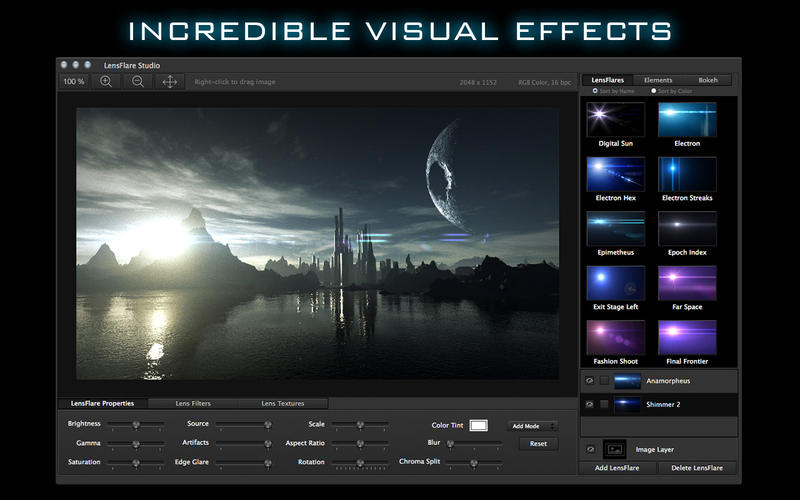
Task: Enable the Sort by Color radio button
Action: click(655, 91)
